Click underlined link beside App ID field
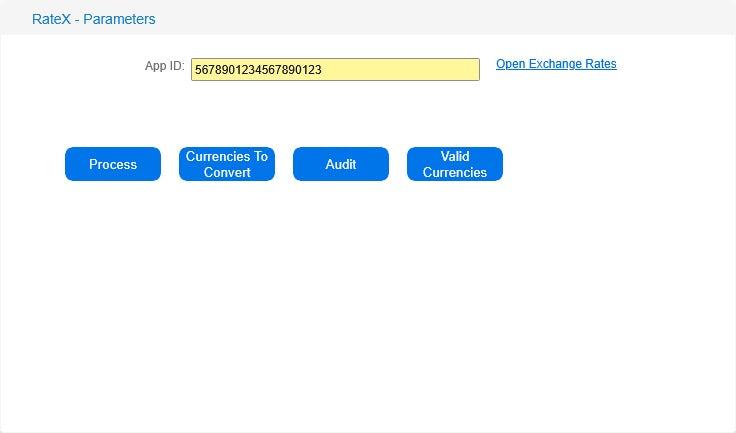The image size is (736, 433). coord(556,64)
